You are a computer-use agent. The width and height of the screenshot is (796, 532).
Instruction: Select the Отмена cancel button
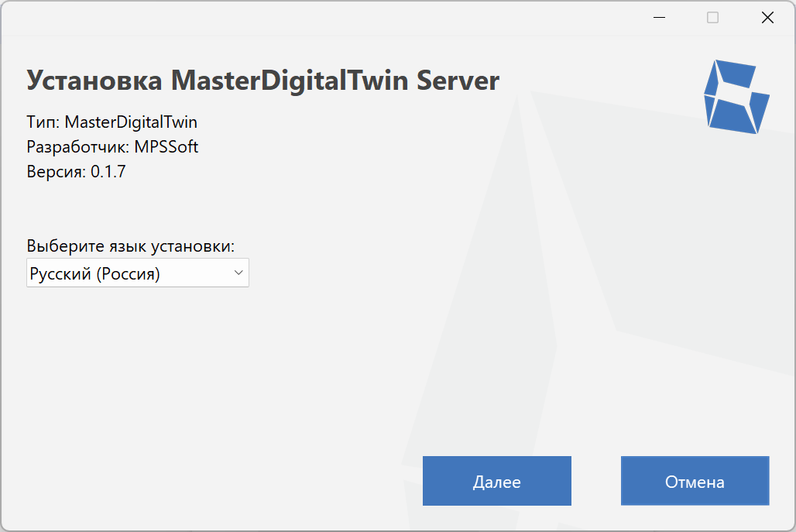coord(695,481)
